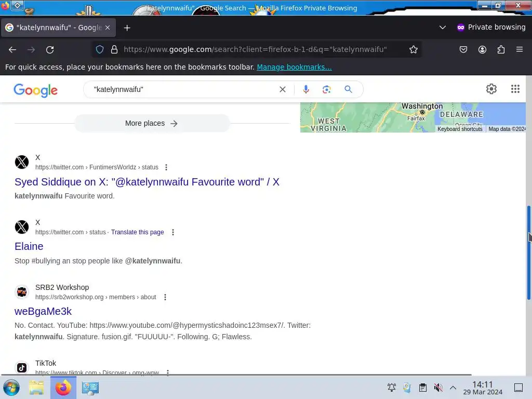Click the URL address bar

pos(255,49)
